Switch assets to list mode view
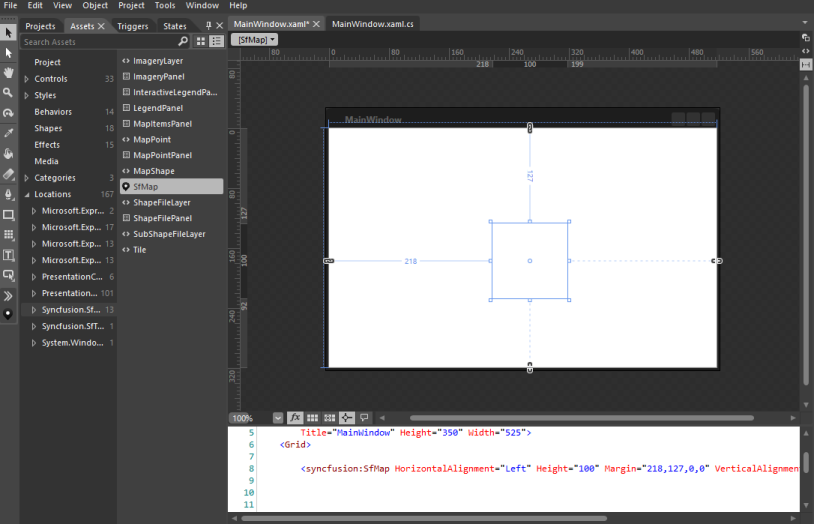The height and width of the screenshot is (524, 814). tap(216, 41)
